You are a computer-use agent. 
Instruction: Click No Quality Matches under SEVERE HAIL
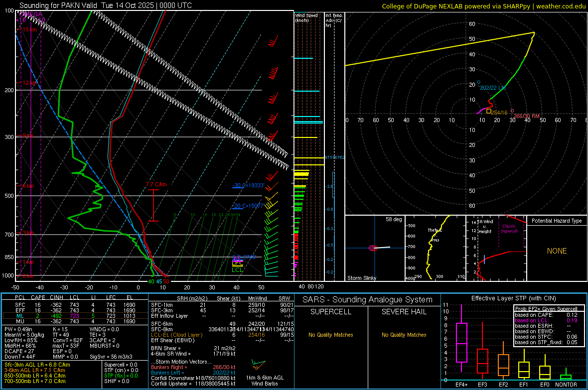pyautogui.click(x=404, y=335)
